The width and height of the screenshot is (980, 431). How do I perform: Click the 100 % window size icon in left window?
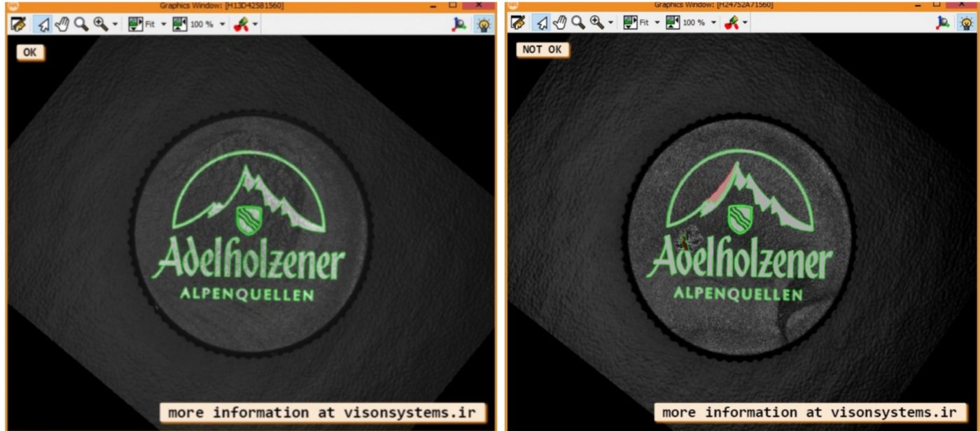point(181,24)
